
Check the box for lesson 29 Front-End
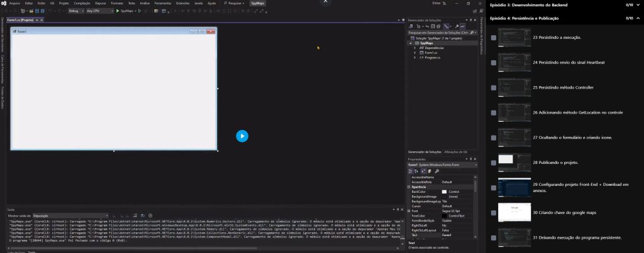point(493,188)
